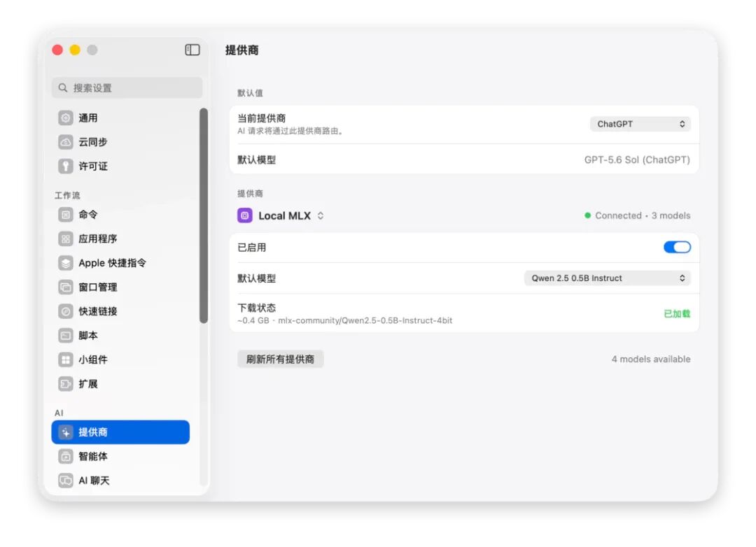Viewport: 756px width, 547px height.
Task: Go to 命令 in the sidebar
Action: coord(120,215)
